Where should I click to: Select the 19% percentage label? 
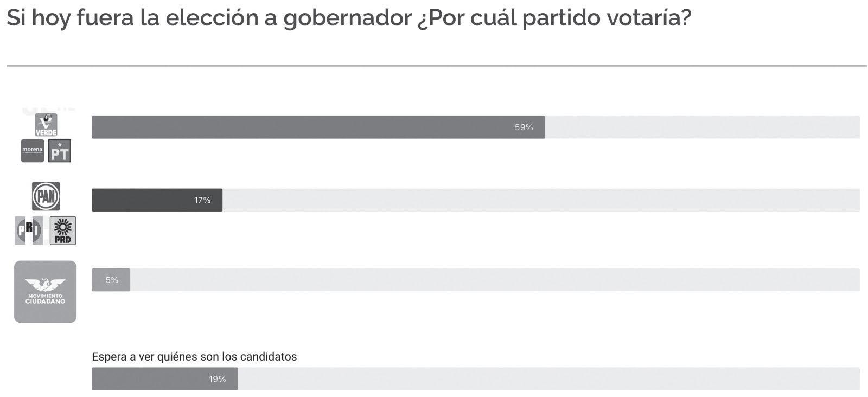pyautogui.click(x=218, y=380)
